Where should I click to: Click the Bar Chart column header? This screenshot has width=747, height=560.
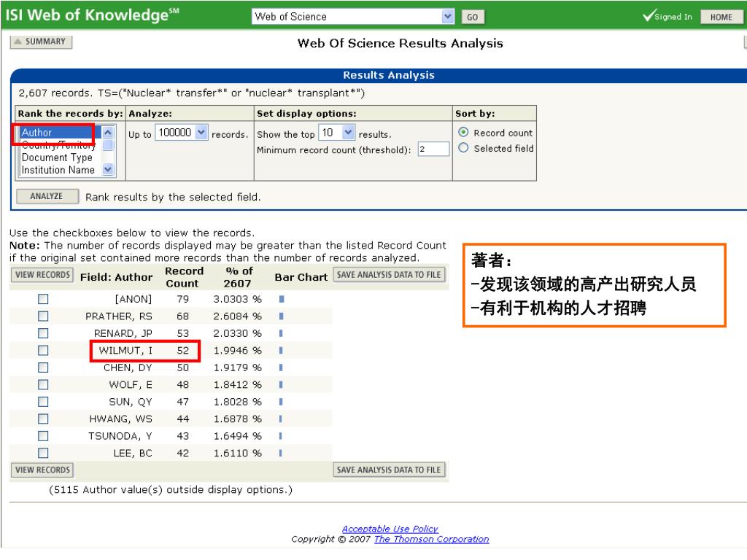click(301, 277)
